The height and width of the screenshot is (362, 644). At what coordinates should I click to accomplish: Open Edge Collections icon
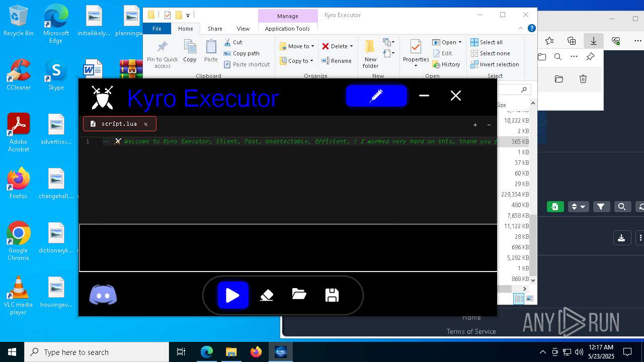tap(572, 41)
